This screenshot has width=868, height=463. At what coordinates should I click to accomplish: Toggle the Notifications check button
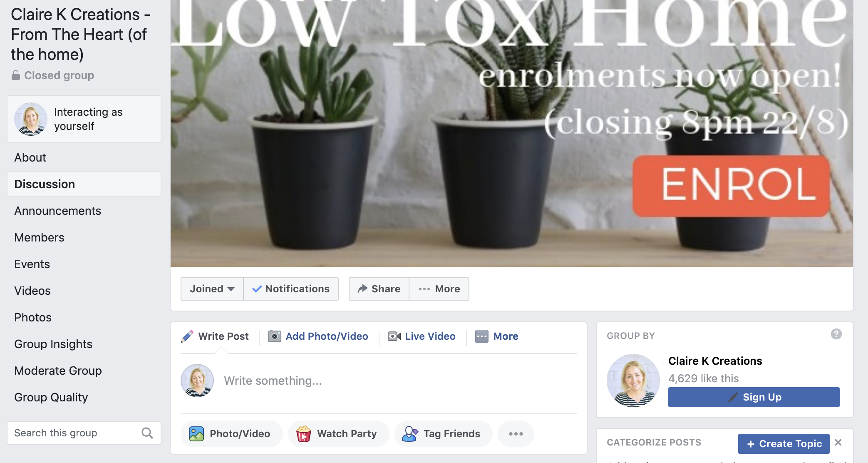click(291, 289)
